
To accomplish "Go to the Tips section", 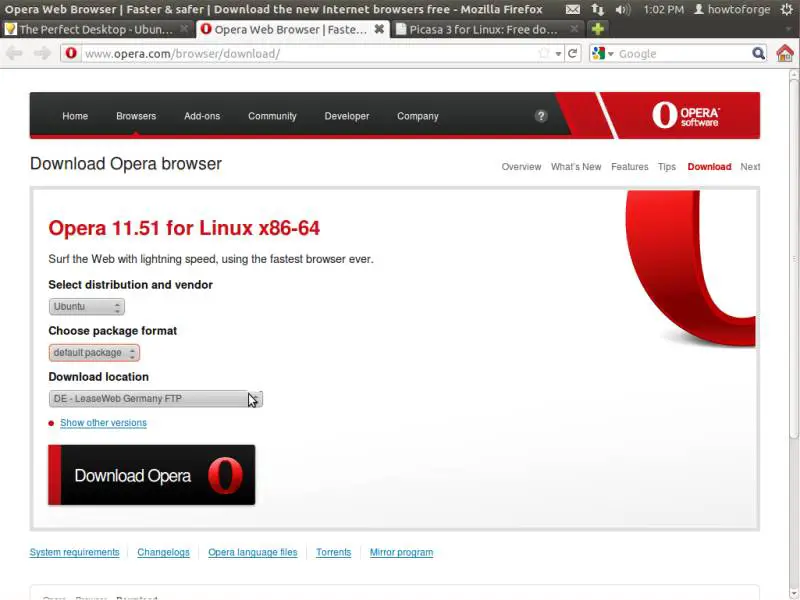I will 667,167.
